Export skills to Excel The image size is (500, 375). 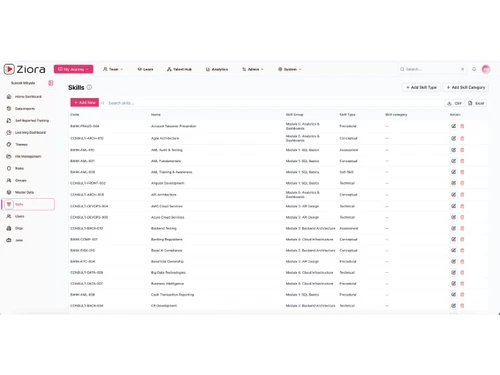476,103
